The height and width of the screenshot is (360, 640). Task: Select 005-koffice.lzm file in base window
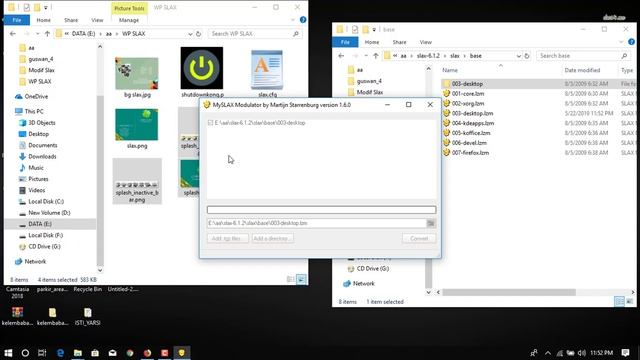[x=471, y=133]
